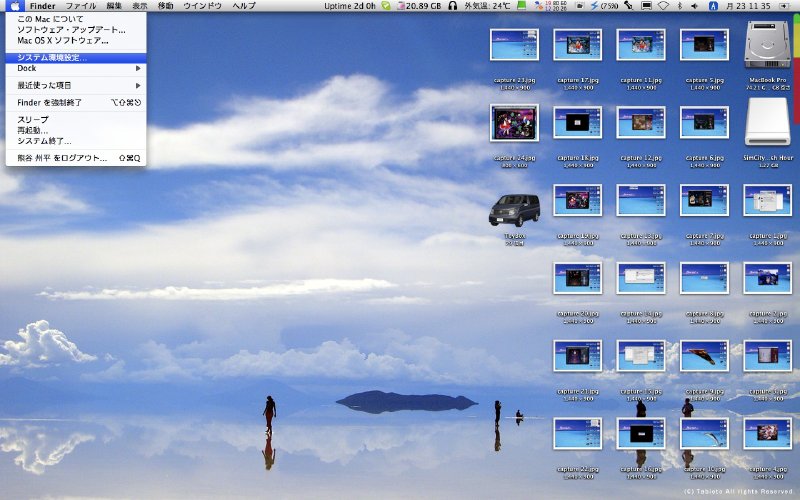Choose Finder を強制終了 menu item
The height and width of the screenshot is (500, 800).
[x=76, y=103]
